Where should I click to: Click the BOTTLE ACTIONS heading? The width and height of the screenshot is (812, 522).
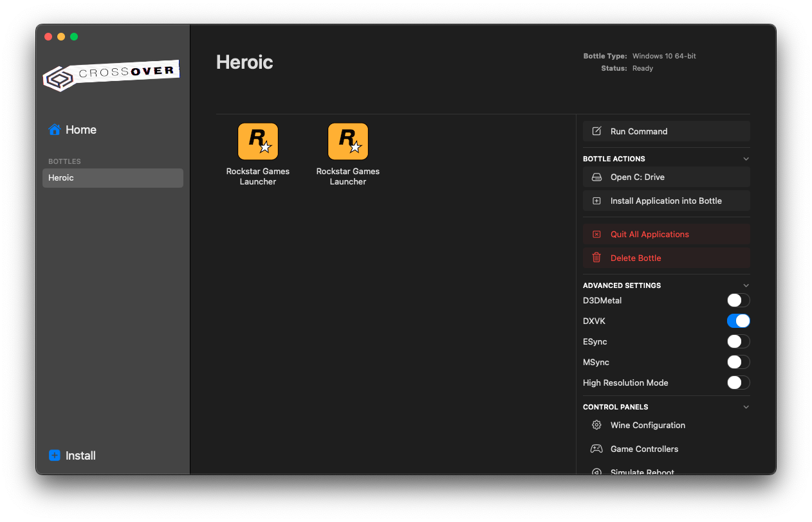pyautogui.click(x=614, y=159)
